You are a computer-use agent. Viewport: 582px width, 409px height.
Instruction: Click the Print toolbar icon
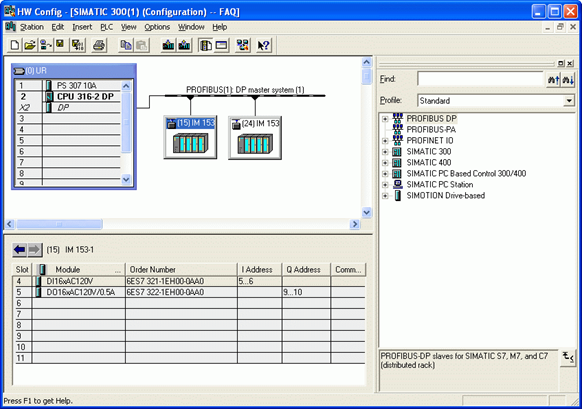pos(99,45)
